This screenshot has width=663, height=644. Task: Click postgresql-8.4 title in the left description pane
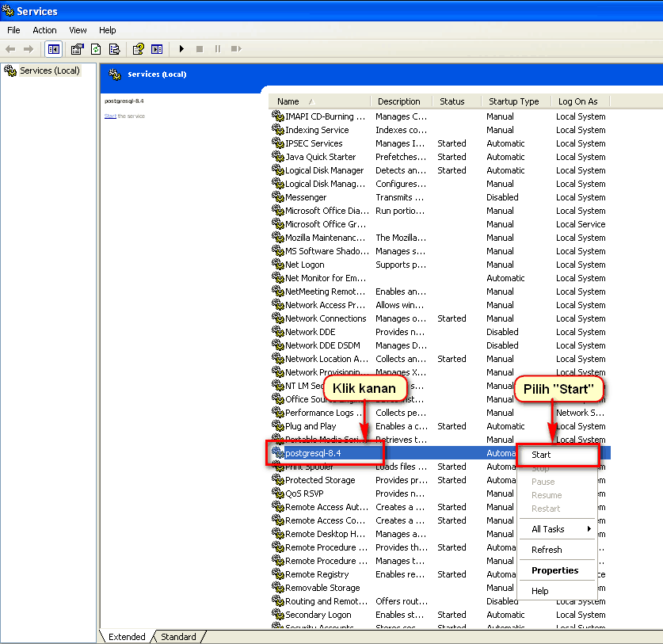click(124, 101)
